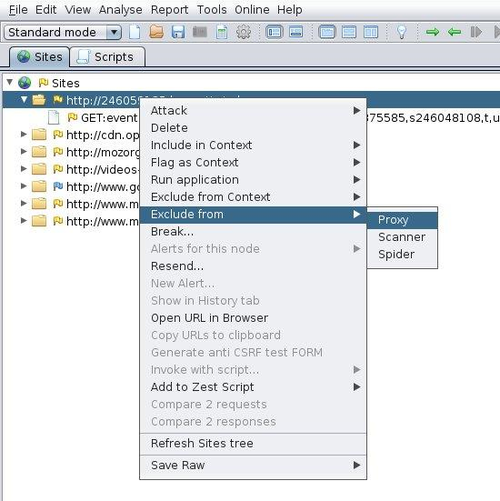Open the Session Properties clipboard icon
The width and height of the screenshot is (500, 501).
[222, 32]
